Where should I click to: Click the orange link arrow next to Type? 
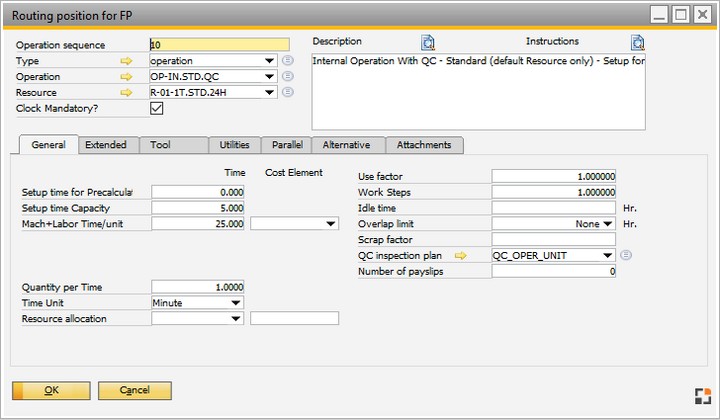[x=126, y=61]
